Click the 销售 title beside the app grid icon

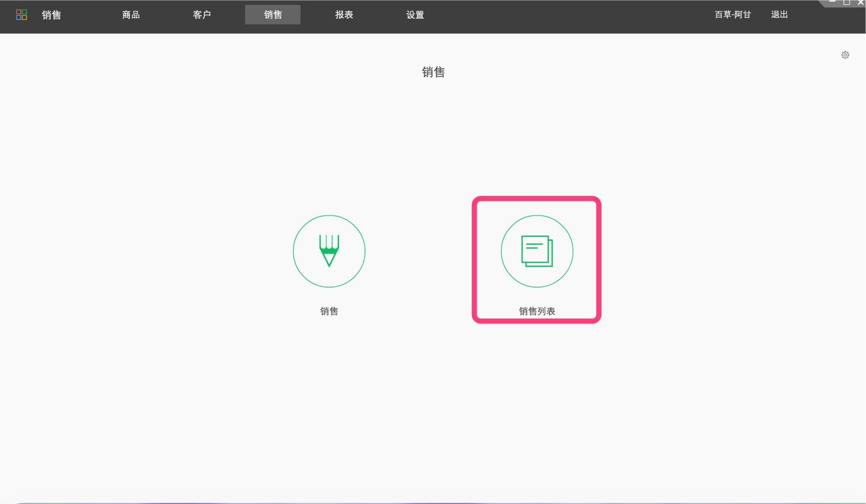pyautogui.click(x=52, y=15)
